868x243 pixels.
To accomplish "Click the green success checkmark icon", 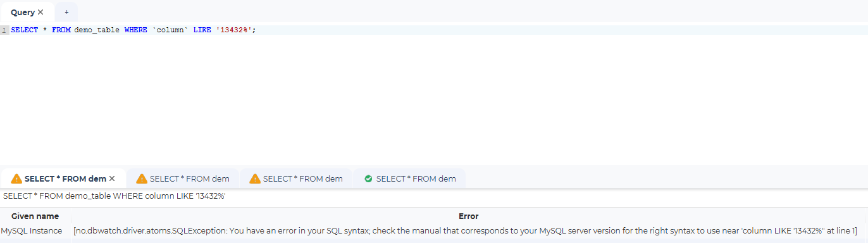I will point(368,178).
